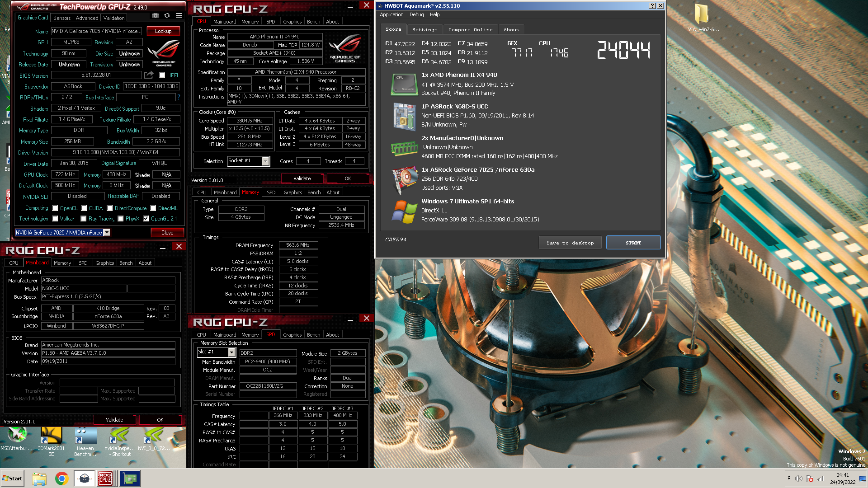Toggle the Ray Tracing checkbox
This screenshot has width=868, height=488.
pyautogui.click(x=84, y=219)
